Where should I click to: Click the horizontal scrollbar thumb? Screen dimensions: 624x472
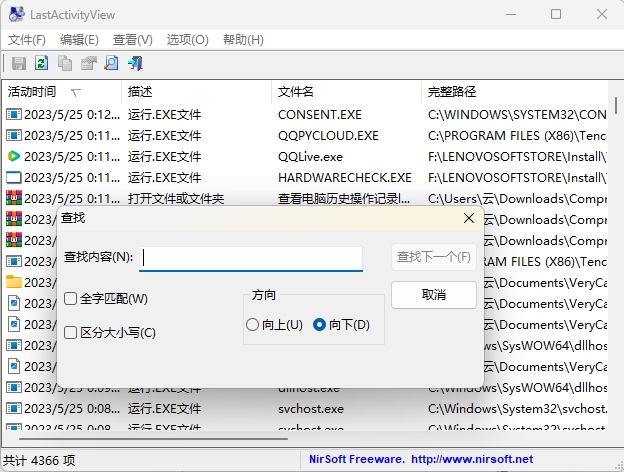pyautogui.click(x=153, y=439)
